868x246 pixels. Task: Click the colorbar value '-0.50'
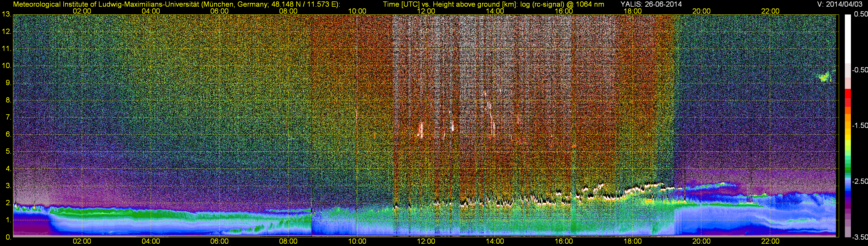point(860,70)
